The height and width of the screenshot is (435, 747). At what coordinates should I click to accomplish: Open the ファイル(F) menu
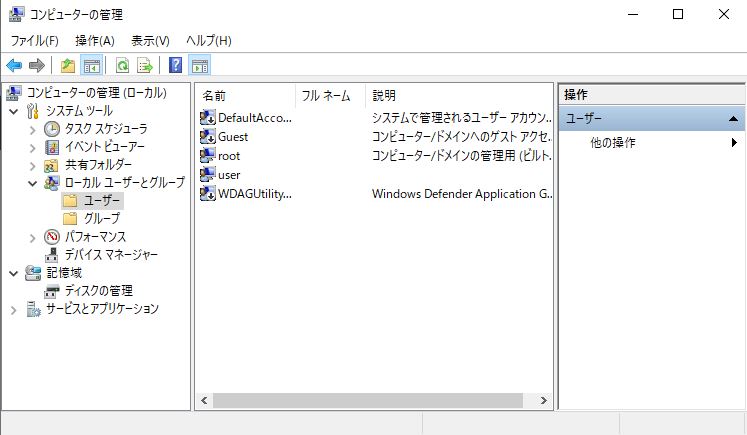(x=34, y=40)
